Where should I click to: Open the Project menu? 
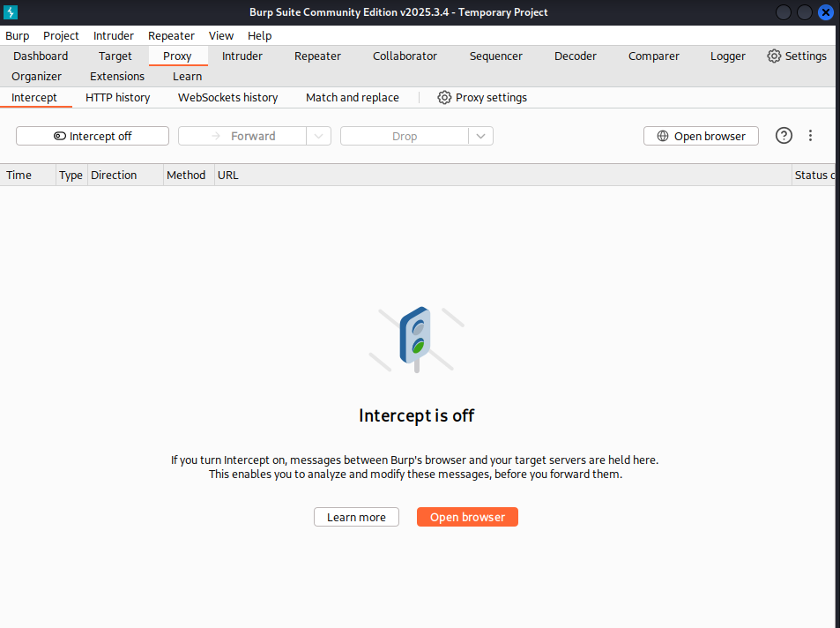(x=61, y=36)
